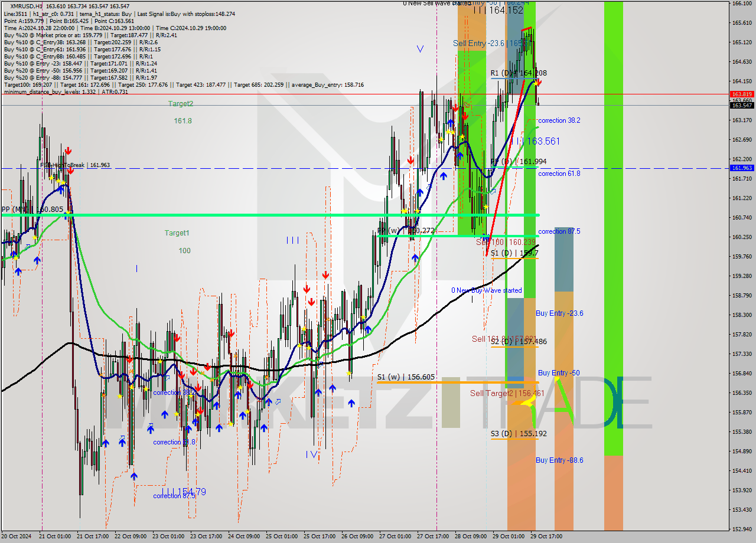
Task: Click the '0 New Sell wave started' annotation
Action: click(x=437, y=3)
